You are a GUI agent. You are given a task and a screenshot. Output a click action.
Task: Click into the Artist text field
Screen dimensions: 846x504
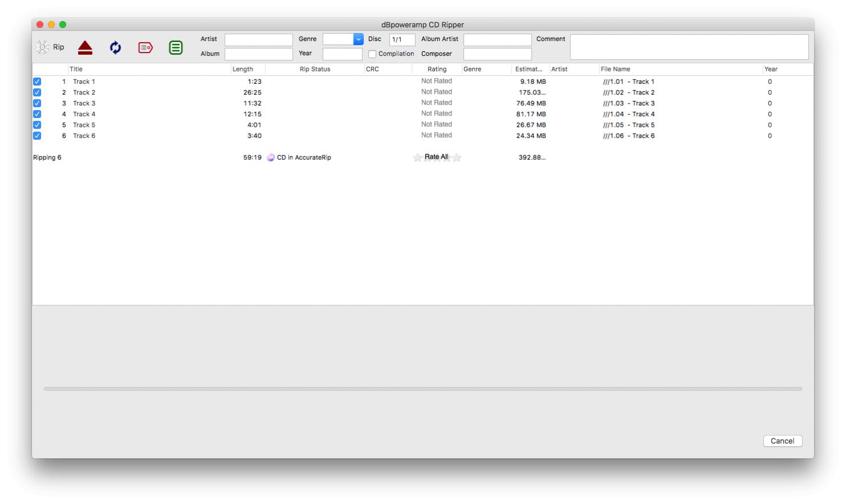259,39
